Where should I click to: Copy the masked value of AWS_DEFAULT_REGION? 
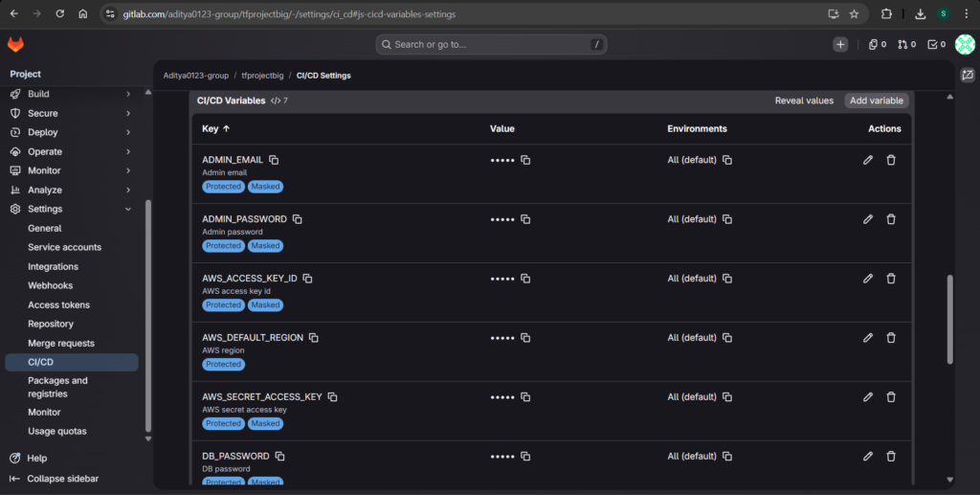point(525,338)
